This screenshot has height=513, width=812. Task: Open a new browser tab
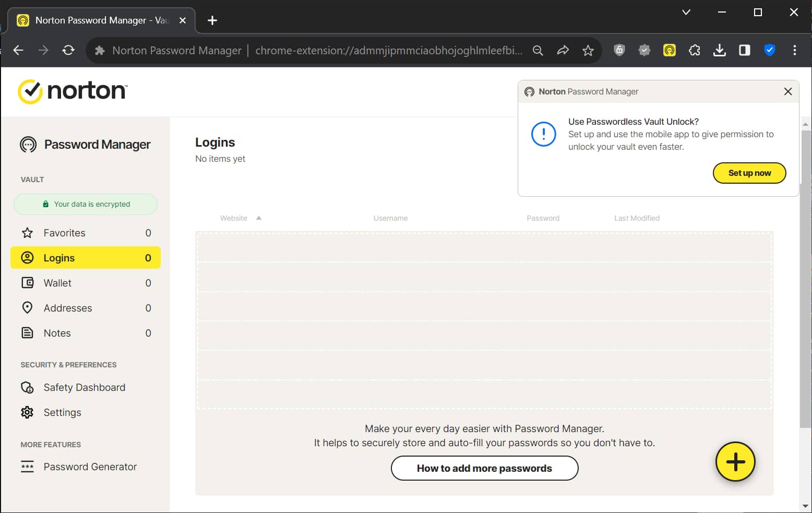click(x=212, y=20)
